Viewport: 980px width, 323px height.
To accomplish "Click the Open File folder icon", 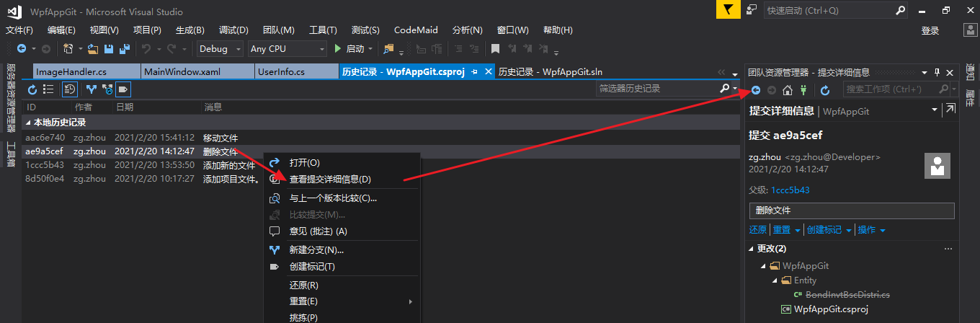I will 94,48.
